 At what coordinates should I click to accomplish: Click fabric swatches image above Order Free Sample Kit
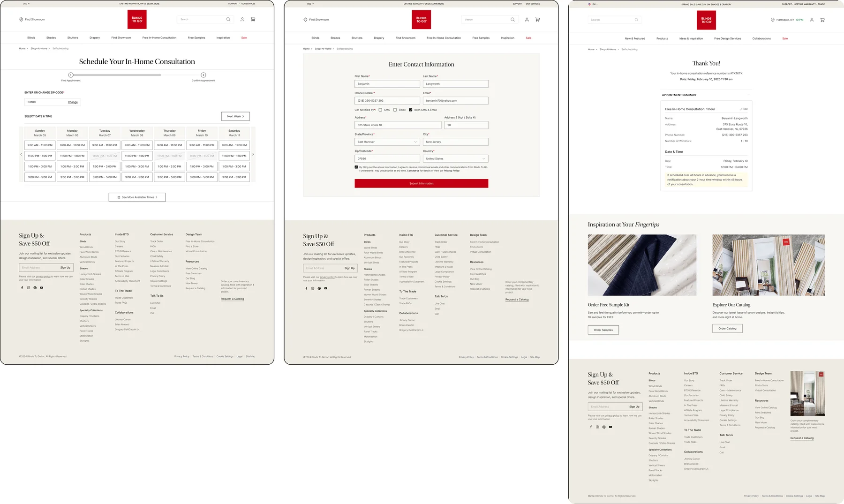pos(642,265)
